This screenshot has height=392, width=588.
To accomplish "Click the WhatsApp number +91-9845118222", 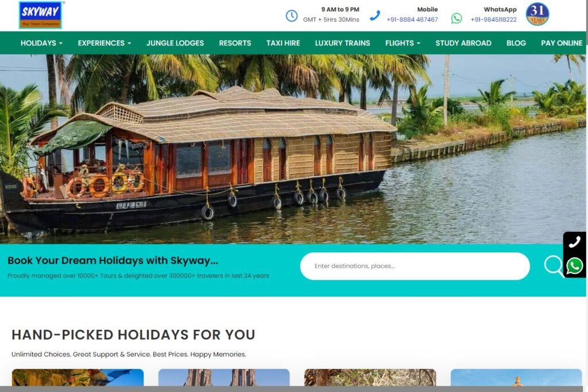I will click(x=493, y=20).
